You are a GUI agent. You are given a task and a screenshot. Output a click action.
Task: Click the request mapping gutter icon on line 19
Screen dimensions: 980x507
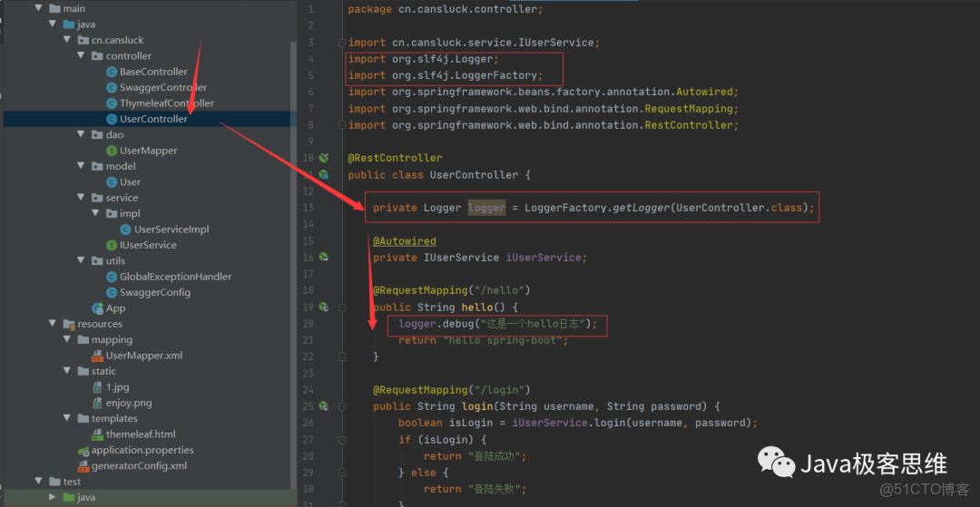[323, 307]
